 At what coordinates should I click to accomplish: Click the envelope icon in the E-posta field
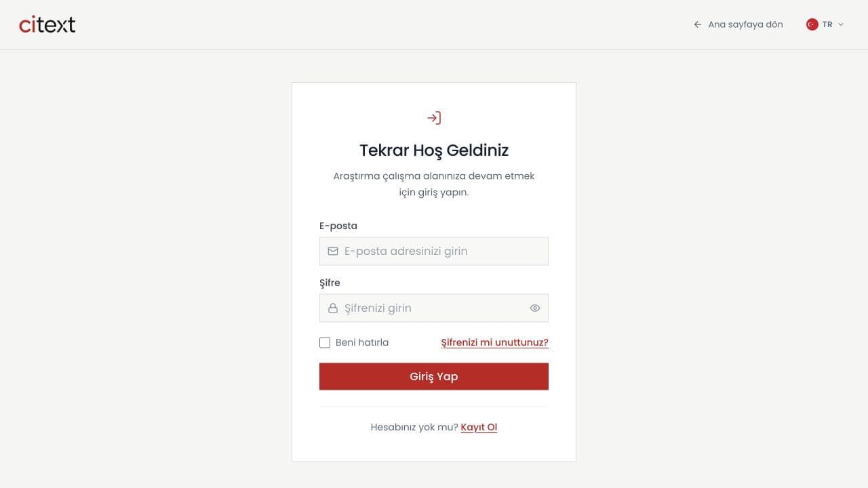(x=333, y=251)
